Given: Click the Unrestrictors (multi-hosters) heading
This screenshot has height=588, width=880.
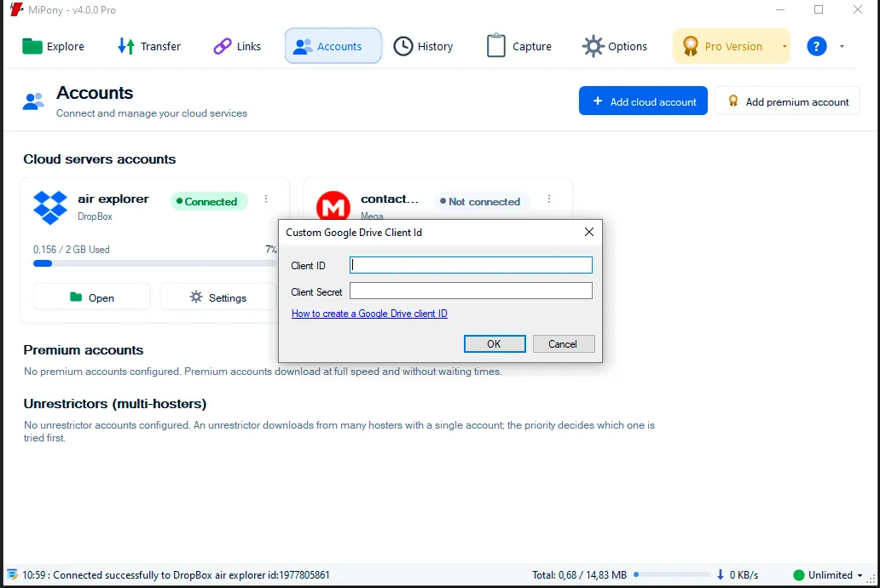Looking at the screenshot, I should tap(115, 404).
